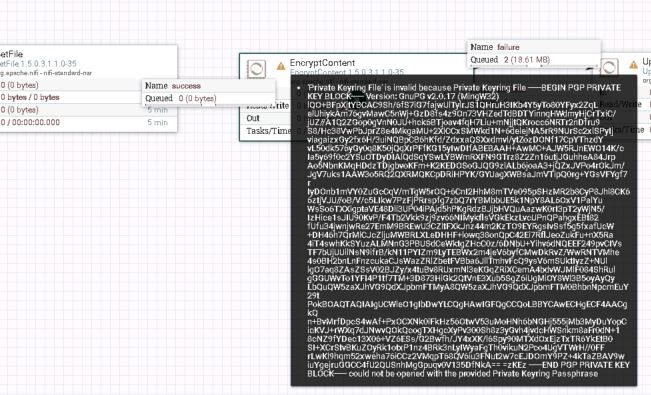Click 'Version: GnuPG v2.0.17 (MingW32)' in tooltip
This screenshot has width=651, height=395.
432,96
